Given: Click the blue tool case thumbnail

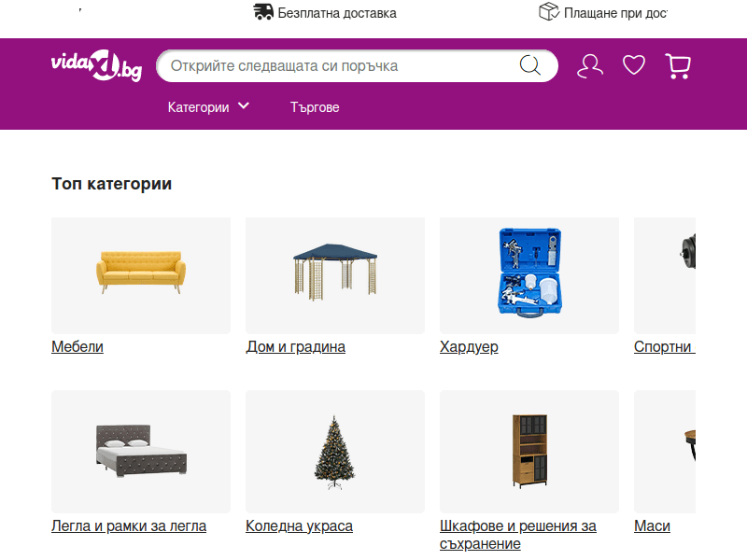Looking at the screenshot, I should click(x=529, y=274).
